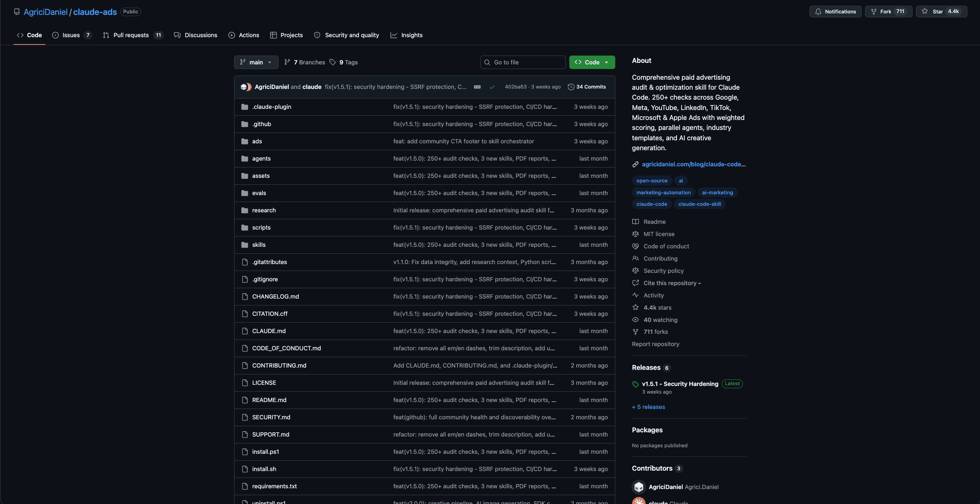Open the .github folder
980x504 pixels.
pos(261,124)
